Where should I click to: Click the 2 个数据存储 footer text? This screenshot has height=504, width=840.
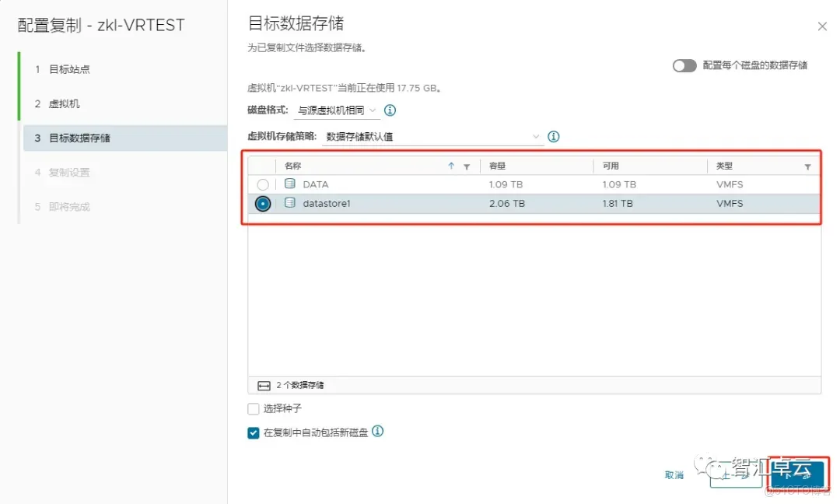pos(300,385)
